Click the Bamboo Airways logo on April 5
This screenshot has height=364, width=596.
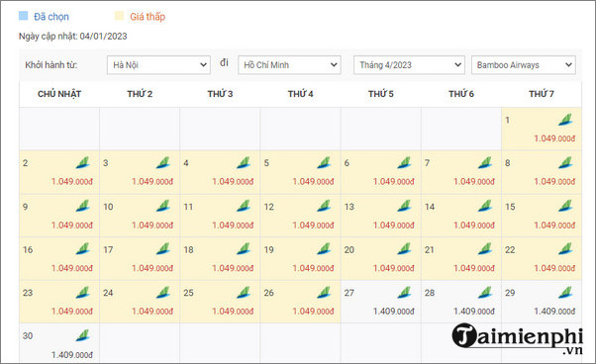point(324,162)
